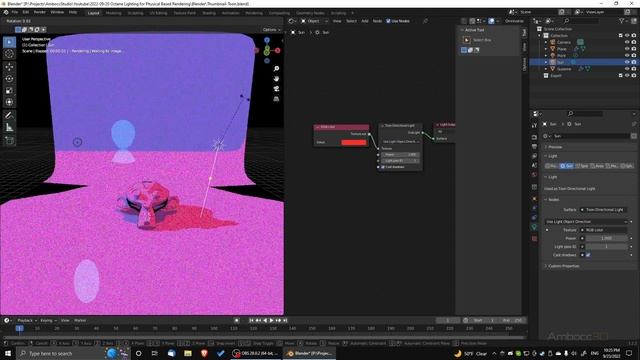Select the Area light type button

pyautogui.click(x=597, y=166)
